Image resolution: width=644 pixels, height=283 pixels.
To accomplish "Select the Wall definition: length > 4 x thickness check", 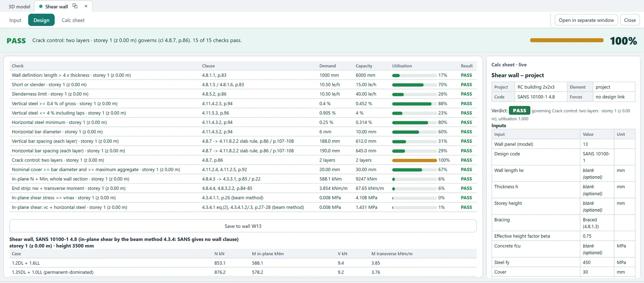I will click(243, 75).
